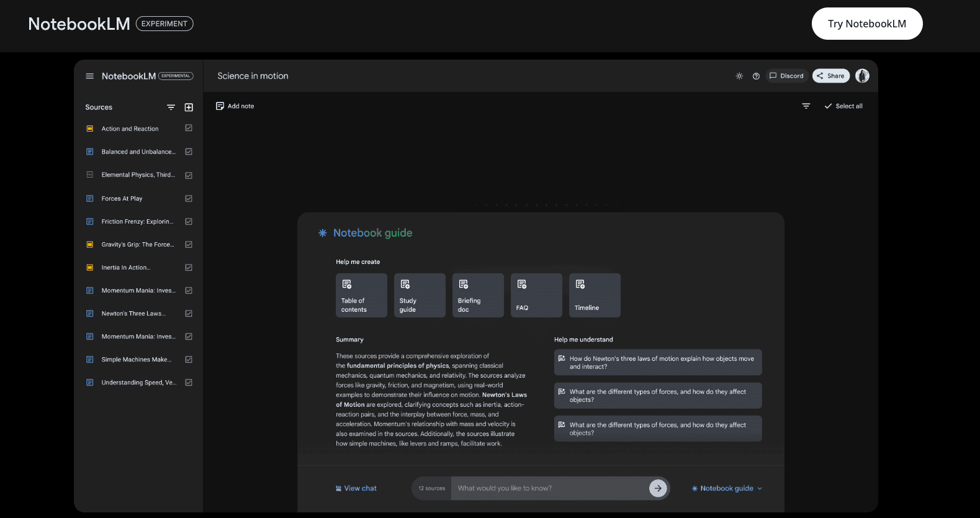Toggle the Forces At Play checkbox
This screenshot has width=980, height=518.
[x=189, y=198]
